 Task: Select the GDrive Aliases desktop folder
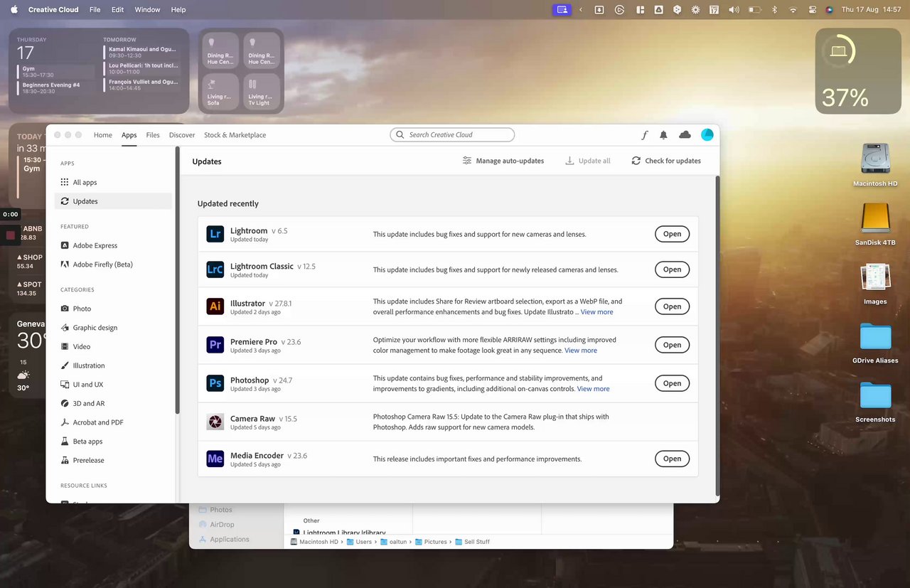(x=875, y=343)
